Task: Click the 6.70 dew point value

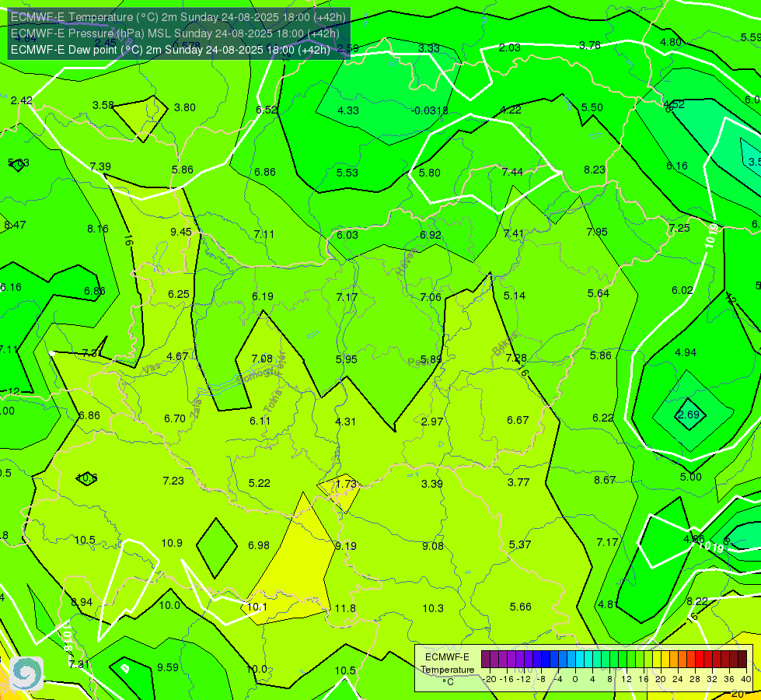Action: (175, 418)
